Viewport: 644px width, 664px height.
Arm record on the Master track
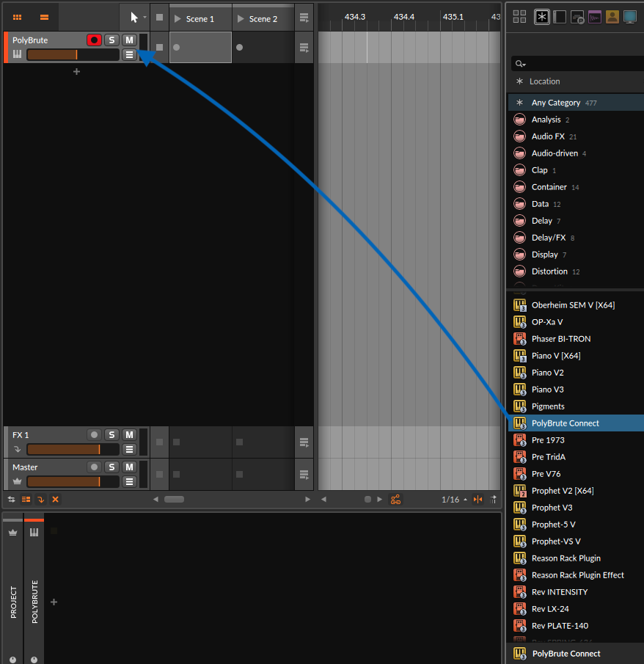[94, 467]
